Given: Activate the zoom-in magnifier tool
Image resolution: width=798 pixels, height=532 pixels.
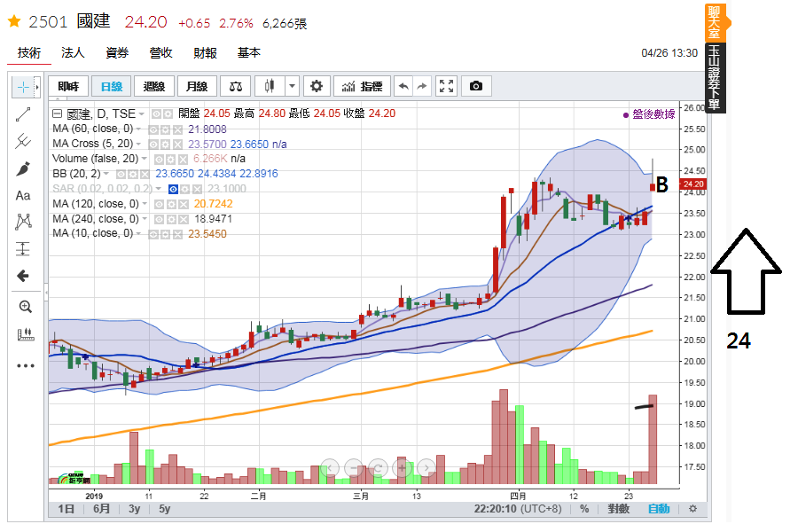Looking at the screenshot, I should point(25,307).
